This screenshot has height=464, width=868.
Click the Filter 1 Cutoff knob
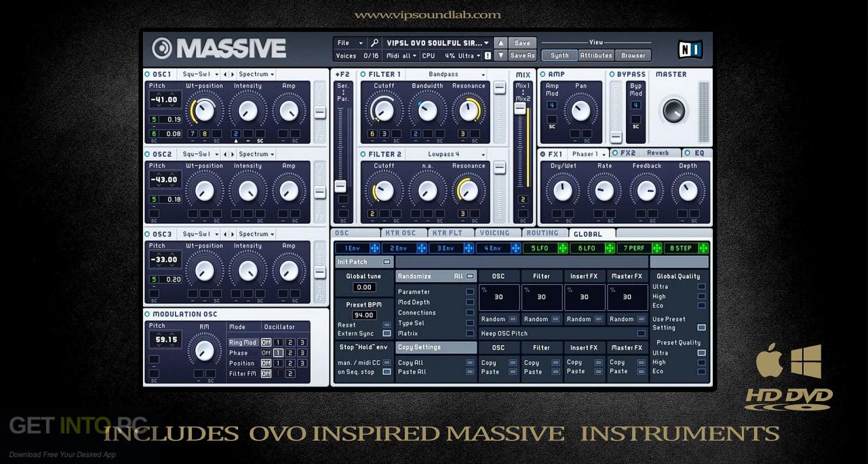(384, 111)
